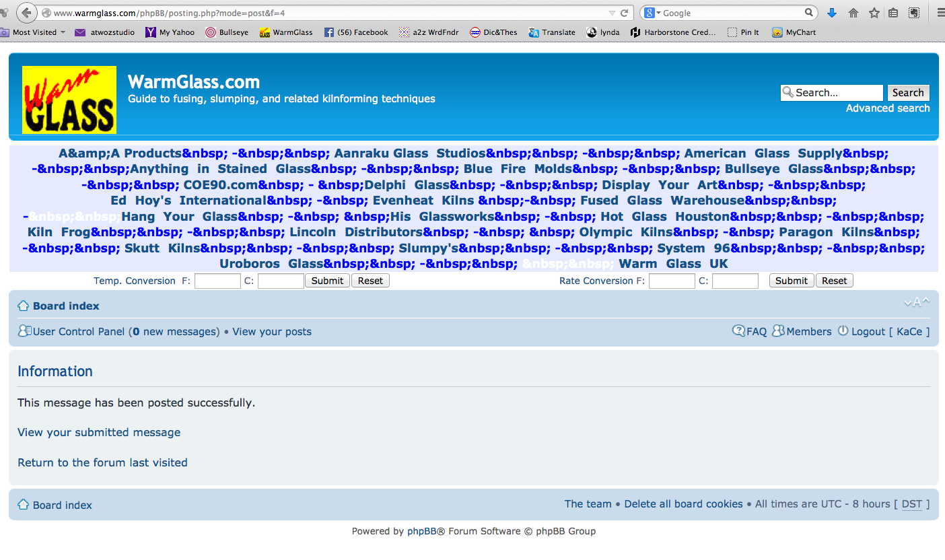Screen dimensions: 945x560
Task: Change font size with the A icon
Action: tap(917, 303)
